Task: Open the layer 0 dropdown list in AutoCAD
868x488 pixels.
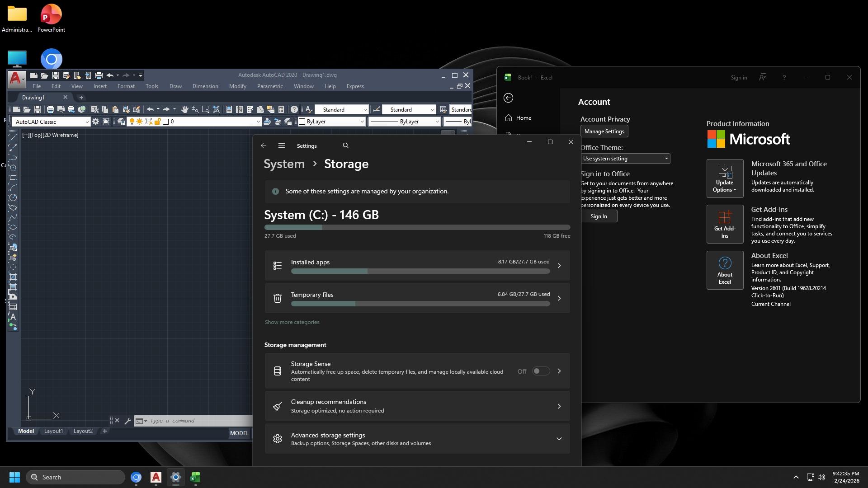Action: tap(258, 122)
